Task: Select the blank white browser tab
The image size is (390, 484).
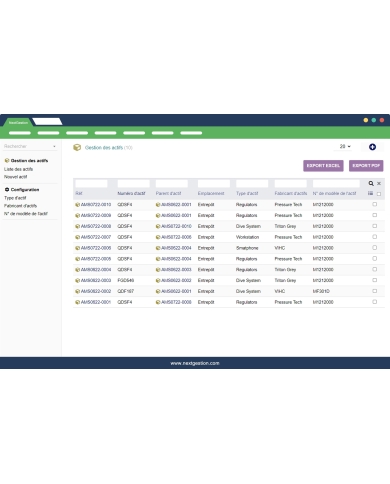Action: (x=47, y=122)
